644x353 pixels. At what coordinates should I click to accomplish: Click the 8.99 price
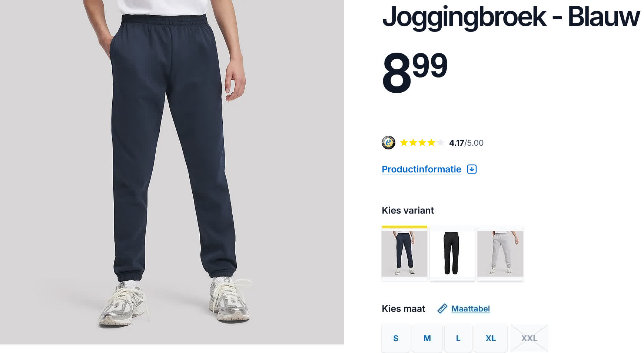[415, 72]
